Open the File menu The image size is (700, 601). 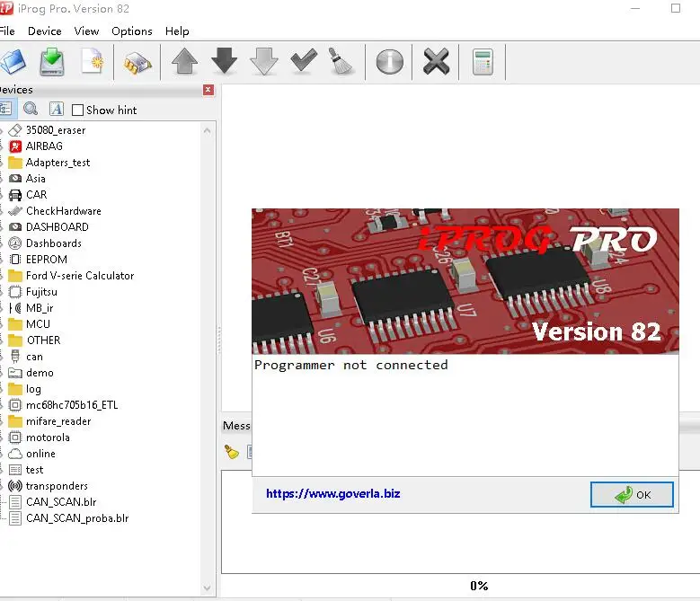[x=7, y=31]
